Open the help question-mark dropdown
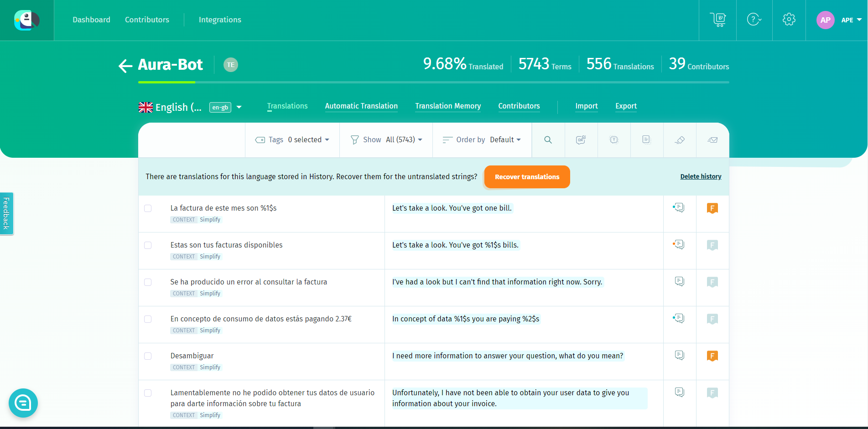The image size is (868, 429). click(754, 20)
